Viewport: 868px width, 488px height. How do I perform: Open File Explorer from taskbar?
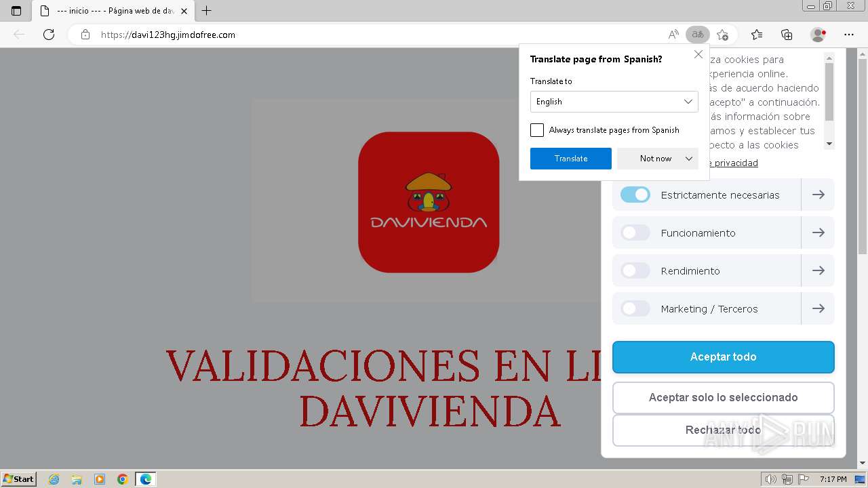click(x=77, y=479)
